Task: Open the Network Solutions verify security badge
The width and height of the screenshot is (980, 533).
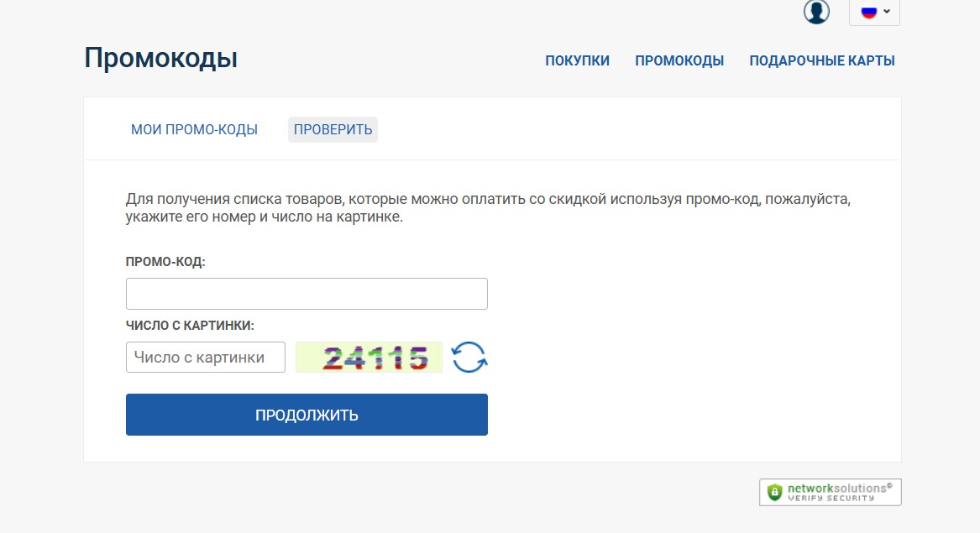Action: 830,493
